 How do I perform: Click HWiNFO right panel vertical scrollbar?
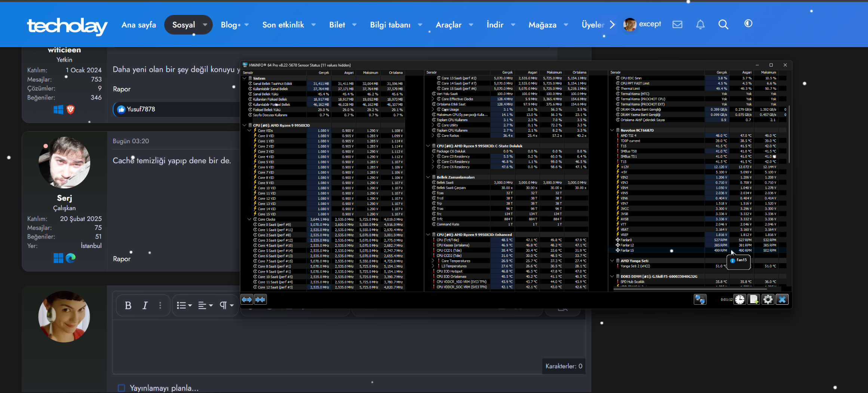(x=789, y=135)
